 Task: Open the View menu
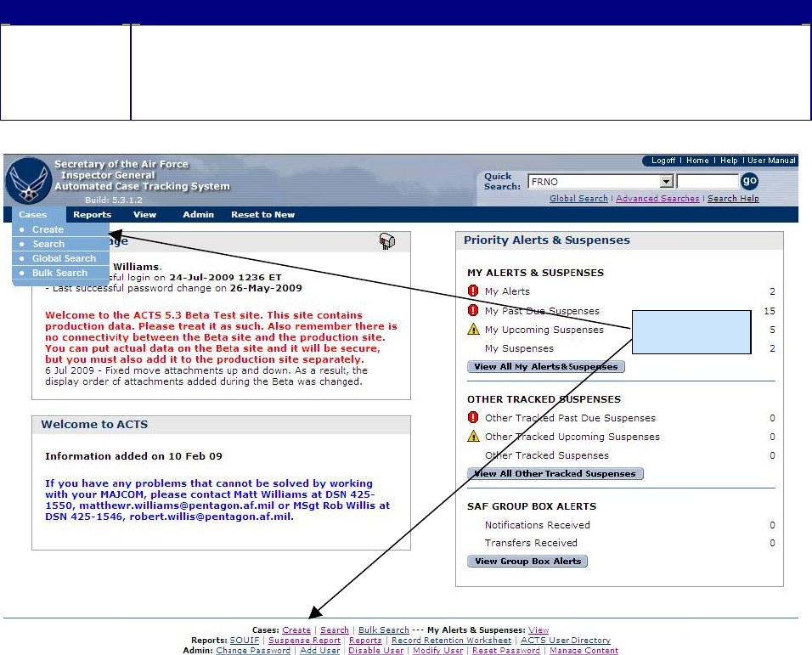click(144, 214)
